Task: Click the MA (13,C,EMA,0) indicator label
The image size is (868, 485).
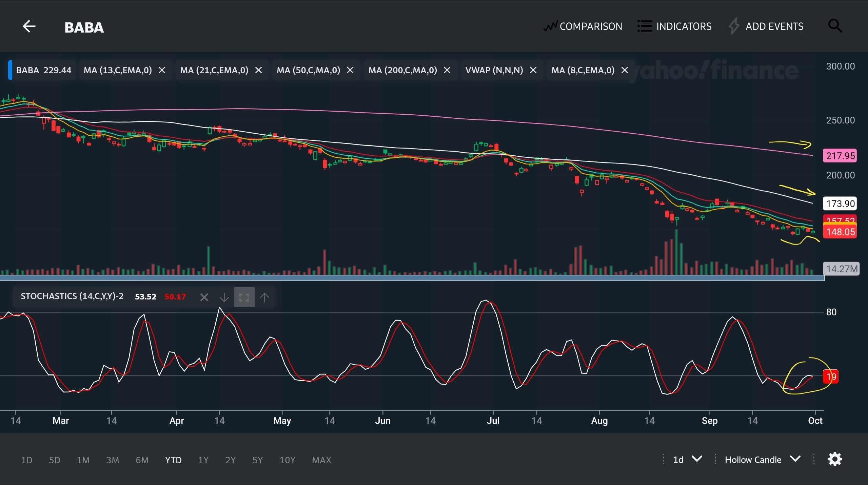Action: 118,70
